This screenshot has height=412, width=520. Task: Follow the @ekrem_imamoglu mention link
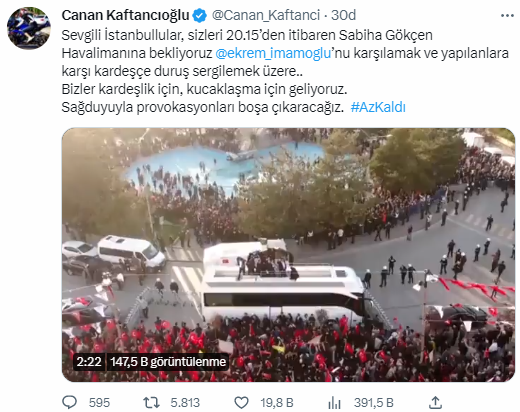273,53
